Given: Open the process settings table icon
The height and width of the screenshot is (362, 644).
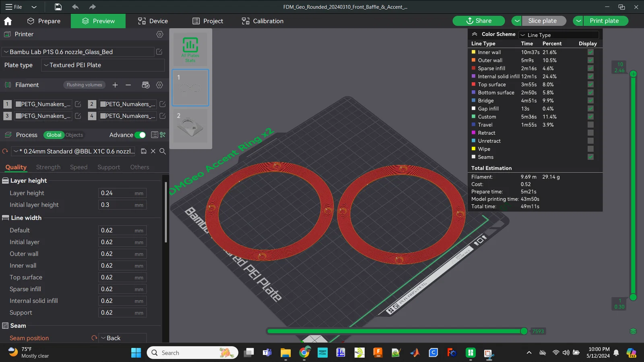Looking at the screenshot, I should [154, 135].
